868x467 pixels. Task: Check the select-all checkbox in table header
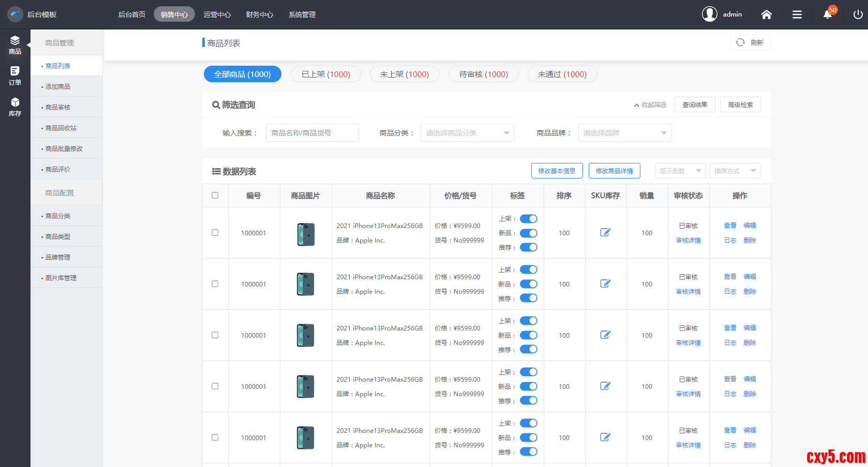[215, 195]
